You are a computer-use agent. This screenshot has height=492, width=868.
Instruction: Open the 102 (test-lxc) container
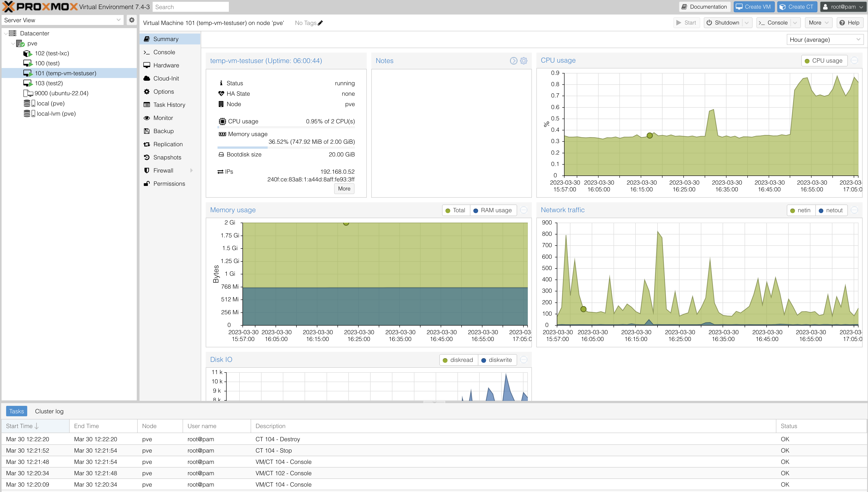[x=52, y=53]
